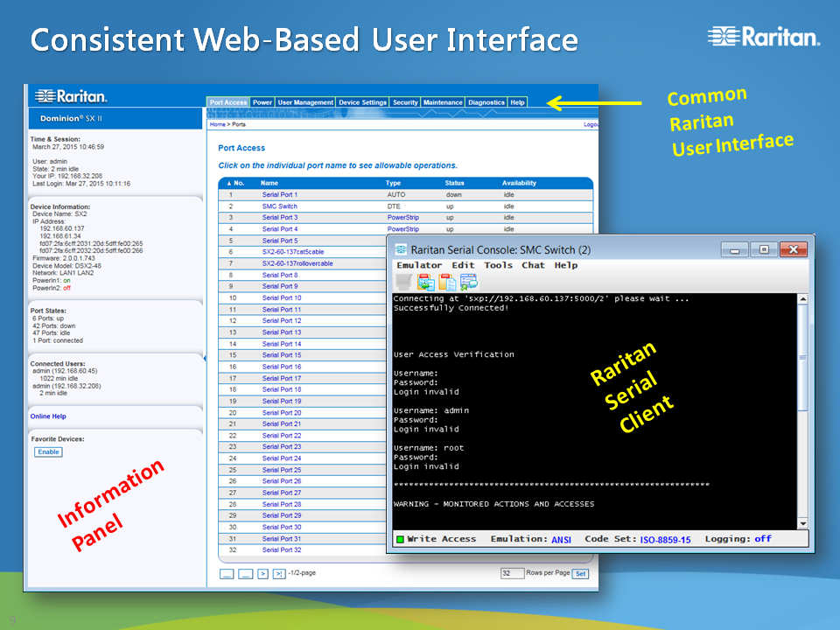The width and height of the screenshot is (840, 630).
Task: Open the Tools menu in serial console
Action: (x=498, y=265)
